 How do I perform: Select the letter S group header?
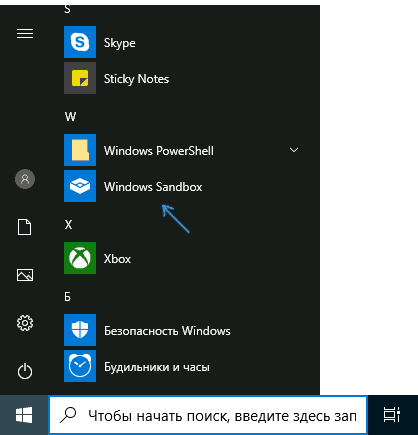pos(67,9)
